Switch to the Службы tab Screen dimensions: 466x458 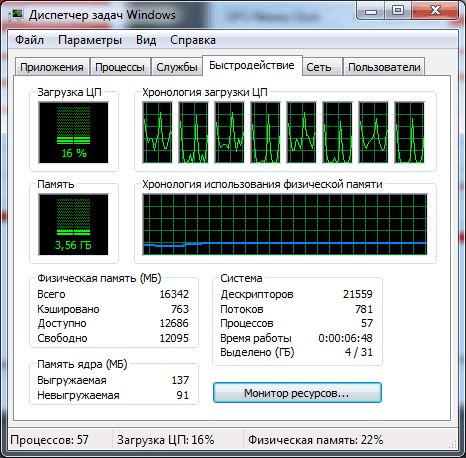(x=177, y=67)
